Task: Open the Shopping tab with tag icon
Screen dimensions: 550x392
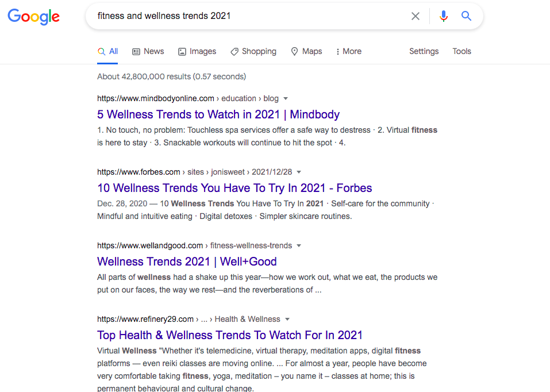Action: 253,52
